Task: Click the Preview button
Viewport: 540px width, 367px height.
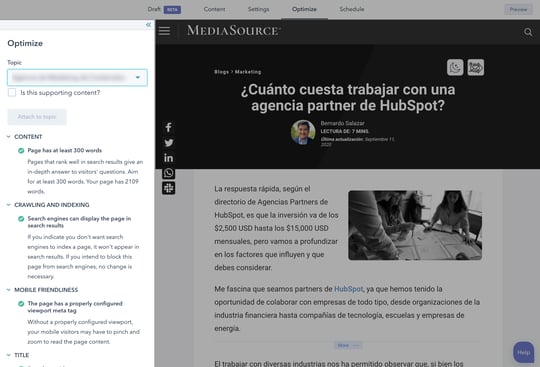Action: pyautogui.click(x=518, y=9)
